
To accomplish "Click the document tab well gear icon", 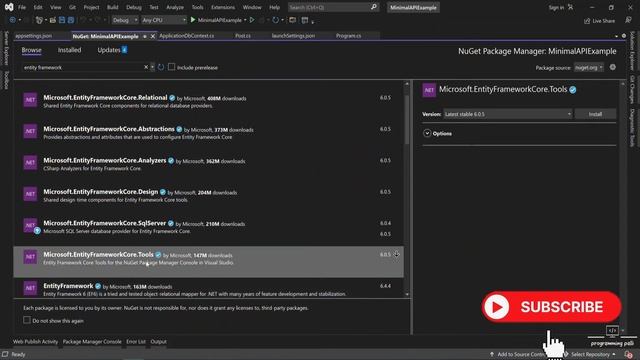I will tap(624, 36).
